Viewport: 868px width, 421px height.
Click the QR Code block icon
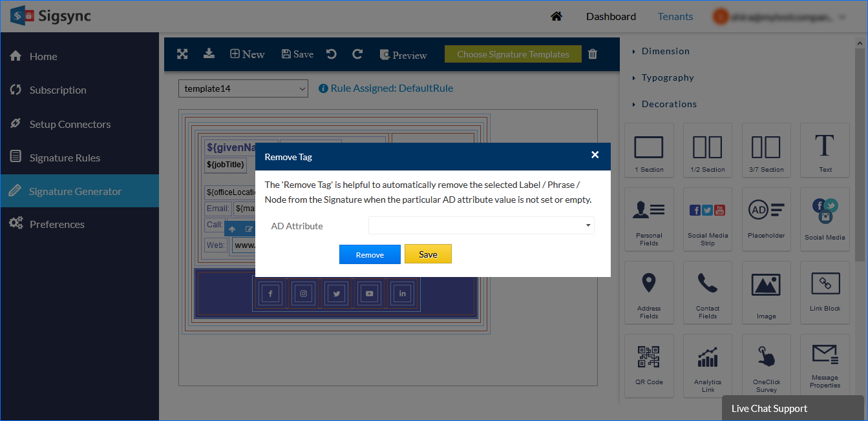[649, 359]
